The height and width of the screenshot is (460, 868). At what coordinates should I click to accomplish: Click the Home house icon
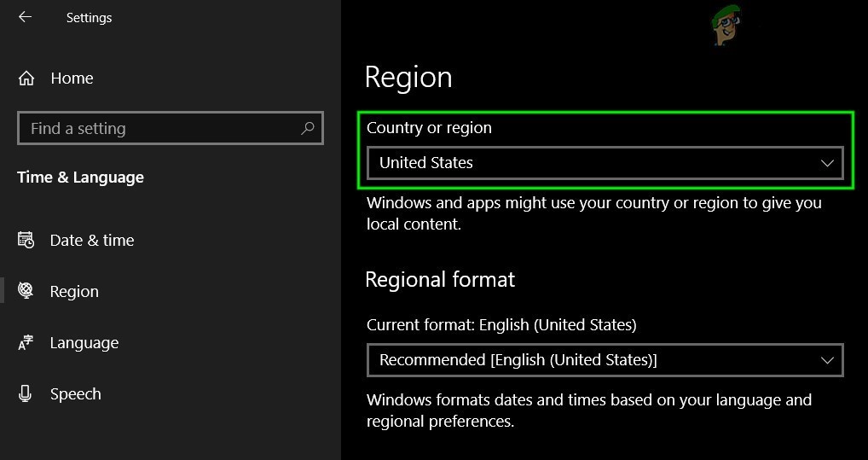26,79
